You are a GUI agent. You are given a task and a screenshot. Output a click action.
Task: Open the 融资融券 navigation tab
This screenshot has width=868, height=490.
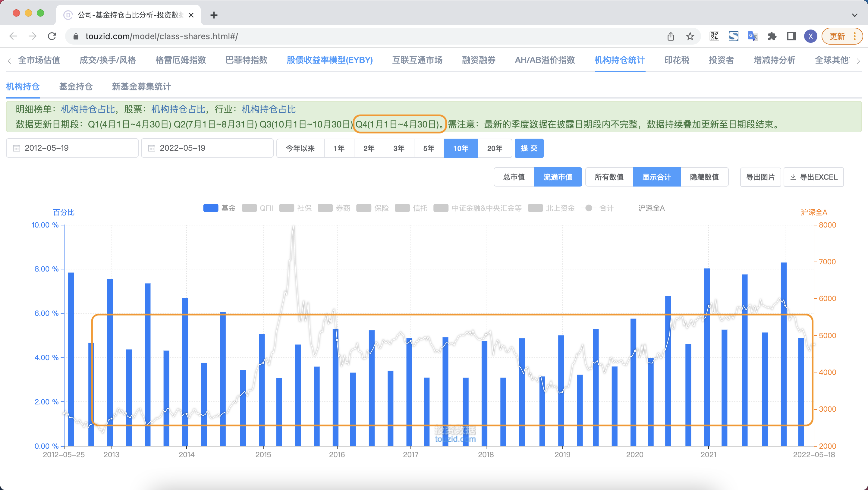point(479,60)
